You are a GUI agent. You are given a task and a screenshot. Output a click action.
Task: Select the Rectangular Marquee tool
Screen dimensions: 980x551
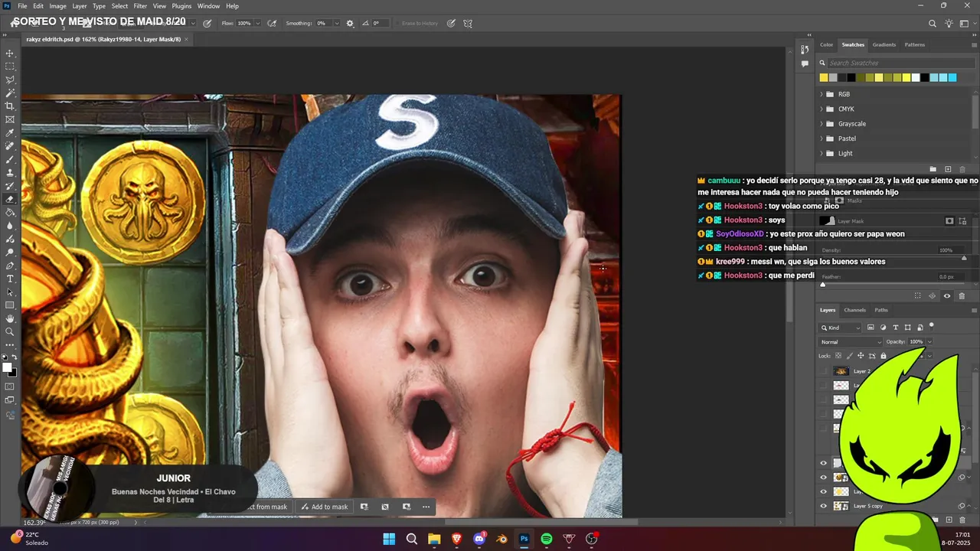coord(10,67)
